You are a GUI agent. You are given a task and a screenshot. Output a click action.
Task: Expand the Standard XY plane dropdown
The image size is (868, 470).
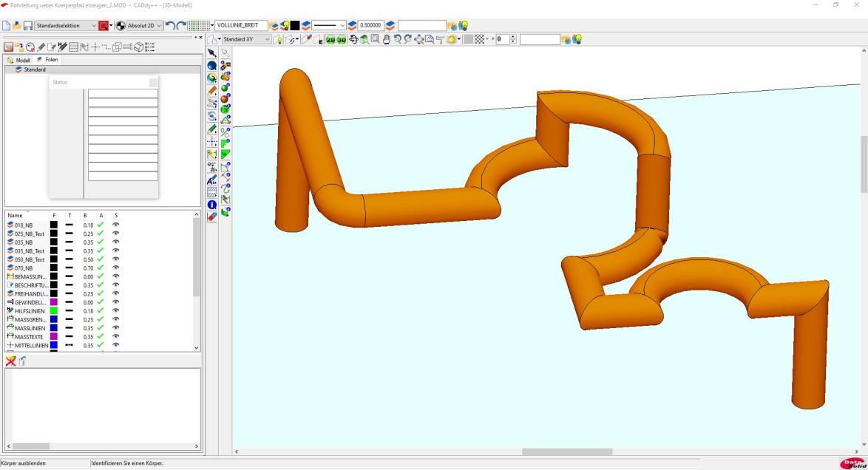coord(268,39)
